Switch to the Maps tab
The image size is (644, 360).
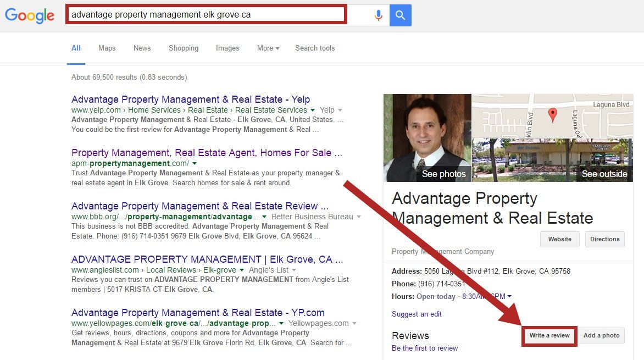(x=107, y=48)
